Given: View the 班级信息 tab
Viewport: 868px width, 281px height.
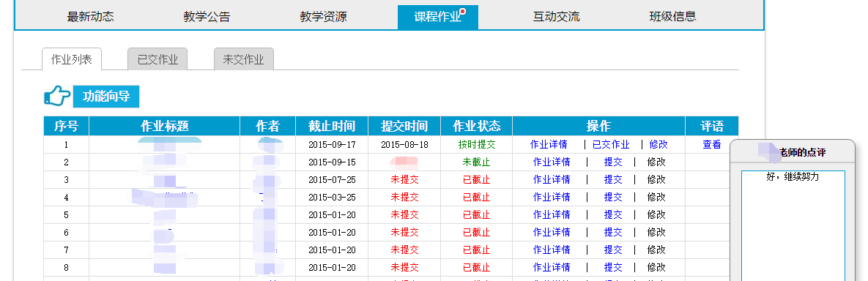Looking at the screenshot, I should [x=672, y=17].
